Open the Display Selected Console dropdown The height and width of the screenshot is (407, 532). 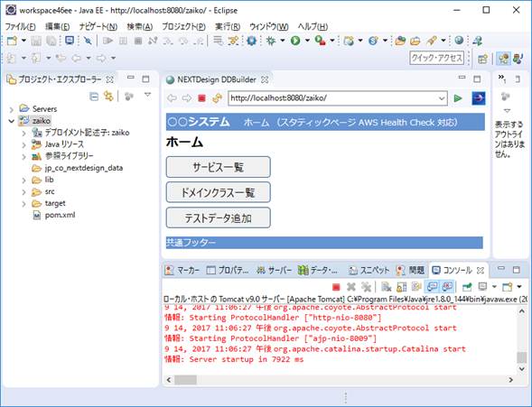point(494,287)
